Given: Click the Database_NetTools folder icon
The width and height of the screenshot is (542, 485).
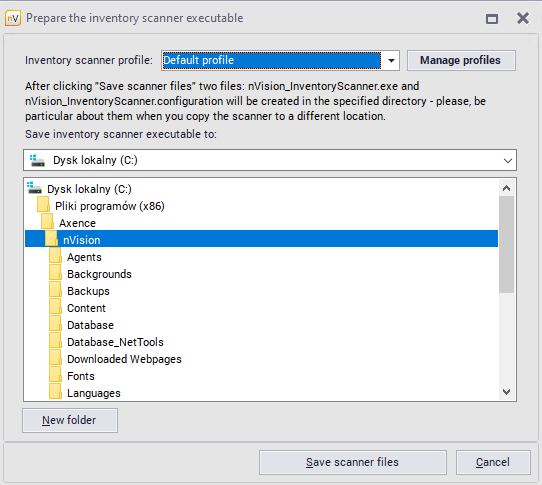Looking at the screenshot, I should click(55, 342).
